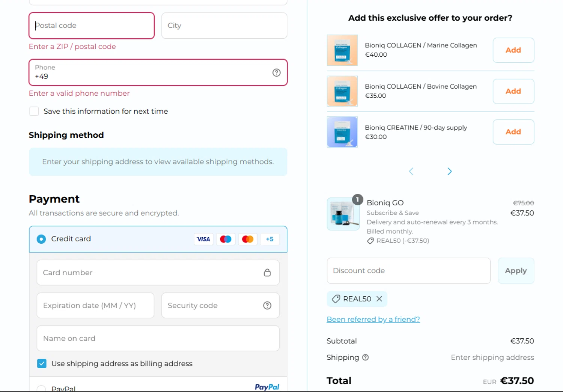This screenshot has width=563, height=392.
Task: Focus the City input field
Action: pyautogui.click(x=224, y=26)
